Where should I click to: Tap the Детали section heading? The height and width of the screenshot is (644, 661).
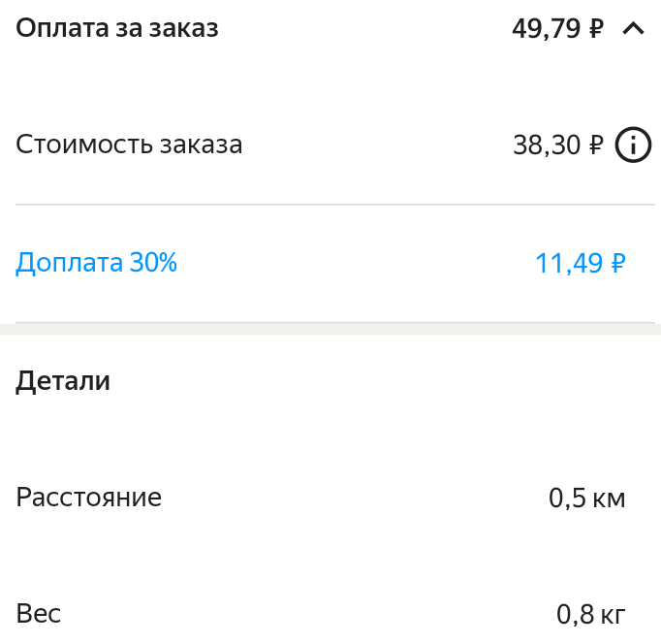[x=63, y=381]
